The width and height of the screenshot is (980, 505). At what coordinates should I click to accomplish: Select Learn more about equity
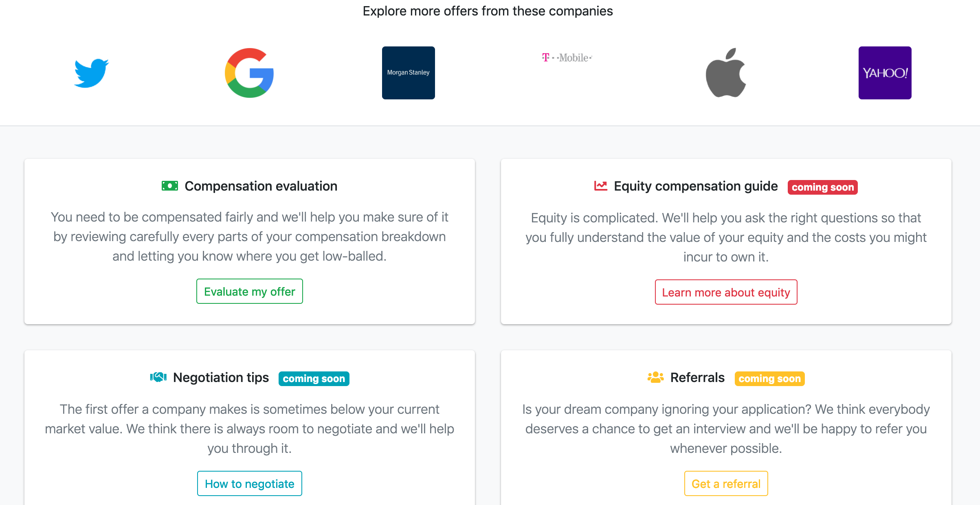[x=726, y=292]
